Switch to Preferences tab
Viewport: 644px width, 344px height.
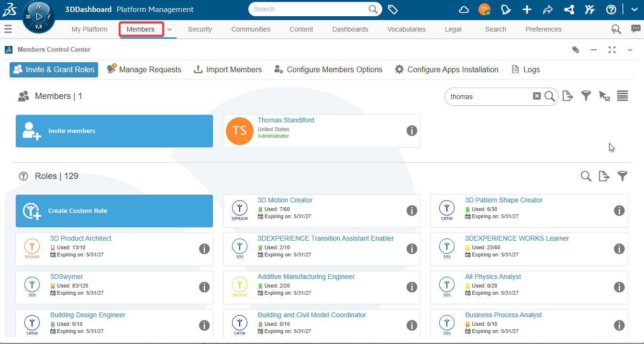(x=544, y=29)
